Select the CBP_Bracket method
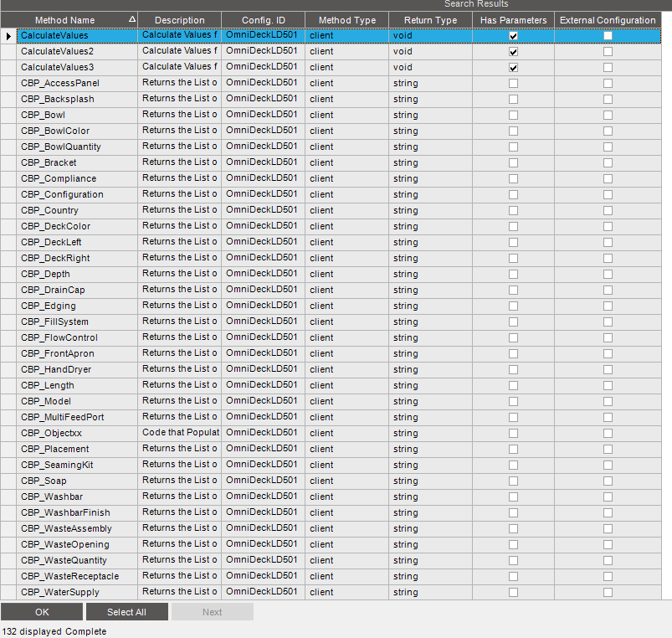 (49, 162)
